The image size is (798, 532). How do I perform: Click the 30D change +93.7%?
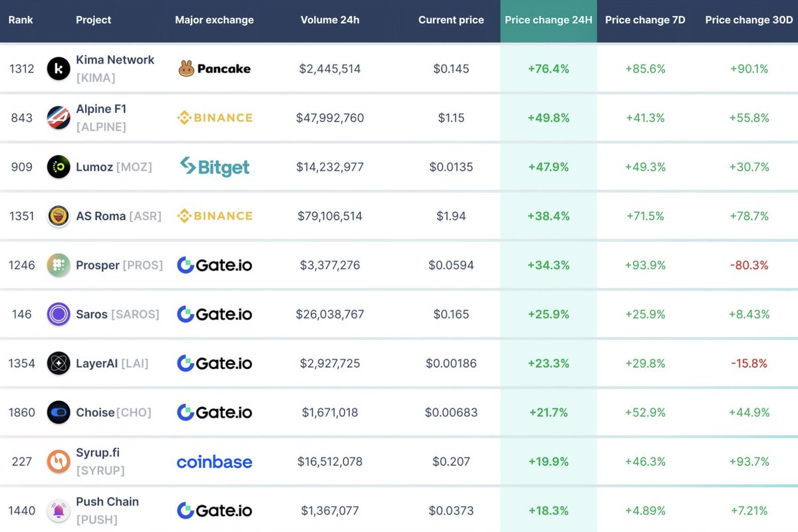[749, 462]
